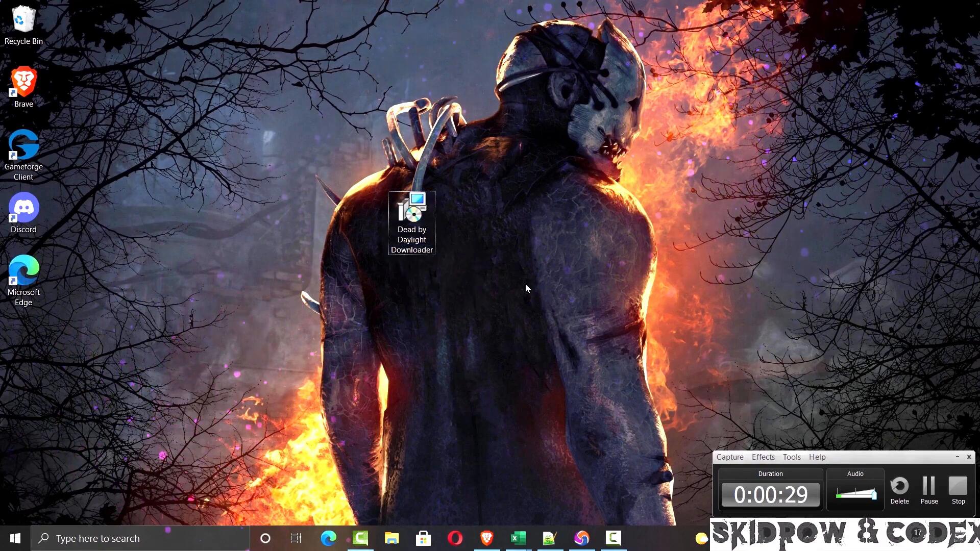Click the Task View taskbar button
Screen dimensions: 980x551
coord(296,538)
